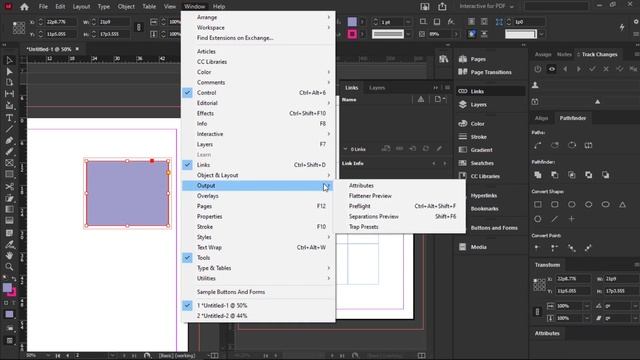Switch to the Layers tab beside Links

[377, 88]
